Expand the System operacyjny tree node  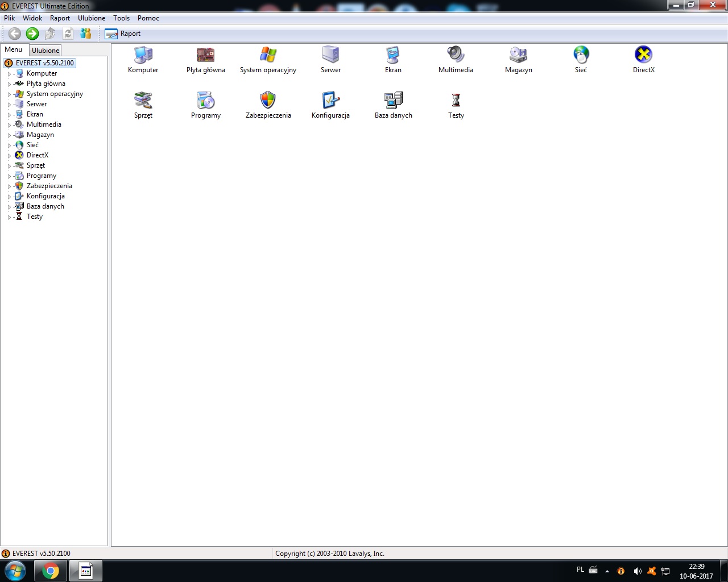coord(9,94)
